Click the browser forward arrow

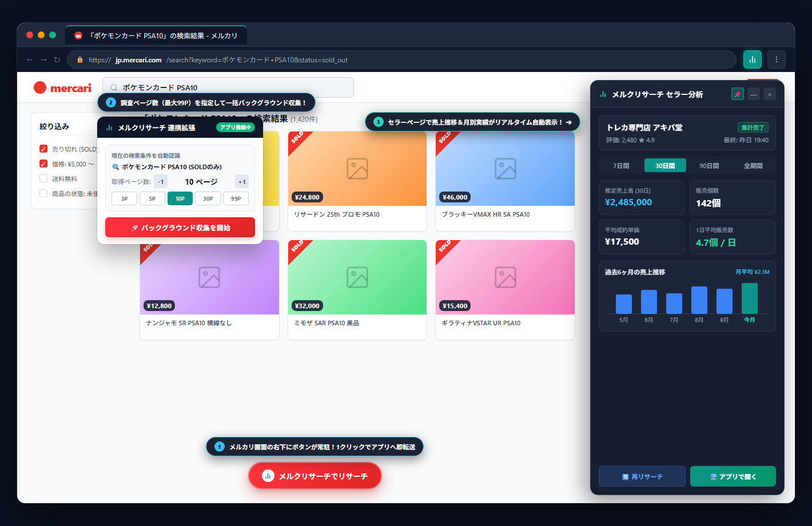point(43,59)
